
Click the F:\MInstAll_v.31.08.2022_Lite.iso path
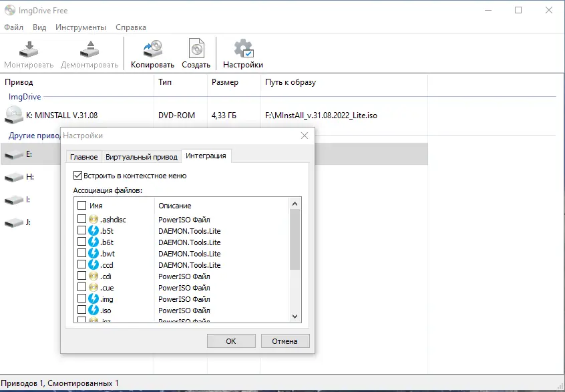pos(321,116)
